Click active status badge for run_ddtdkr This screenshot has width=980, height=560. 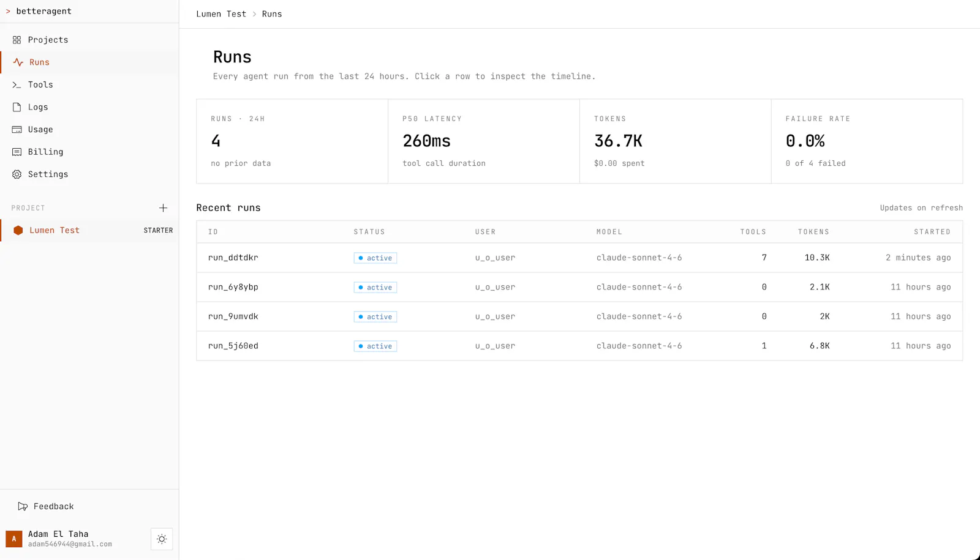tap(375, 258)
